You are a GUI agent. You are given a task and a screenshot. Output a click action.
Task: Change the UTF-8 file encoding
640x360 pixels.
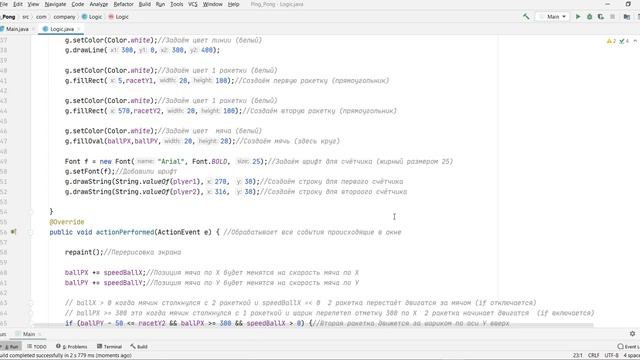point(611,356)
